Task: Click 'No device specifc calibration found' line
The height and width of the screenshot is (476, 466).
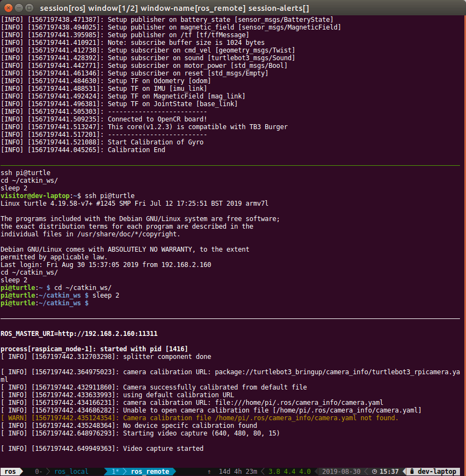Action: 129,426
